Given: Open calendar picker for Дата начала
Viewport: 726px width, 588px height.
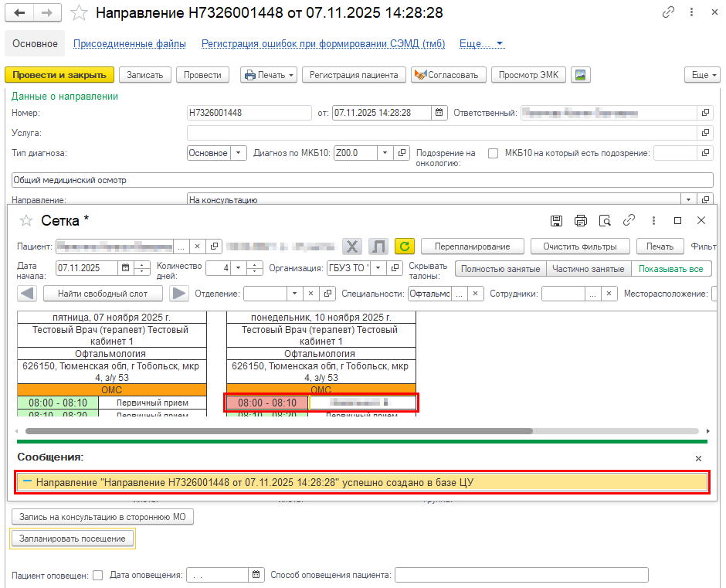Looking at the screenshot, I should (x=124, y=269).
